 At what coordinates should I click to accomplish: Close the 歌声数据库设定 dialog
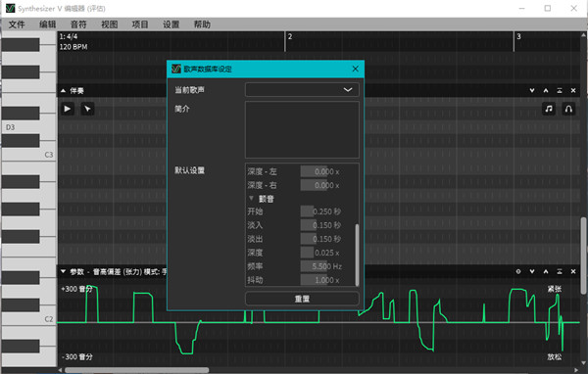point(355,69)
